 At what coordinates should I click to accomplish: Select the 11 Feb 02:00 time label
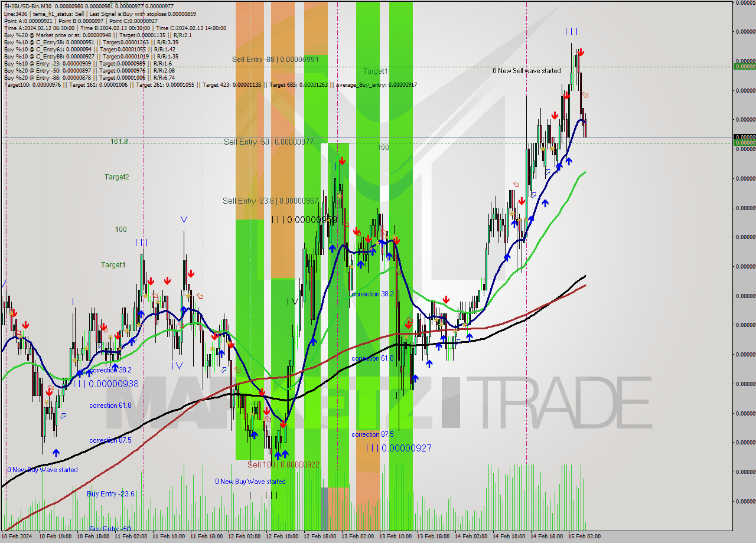point(131,537)
